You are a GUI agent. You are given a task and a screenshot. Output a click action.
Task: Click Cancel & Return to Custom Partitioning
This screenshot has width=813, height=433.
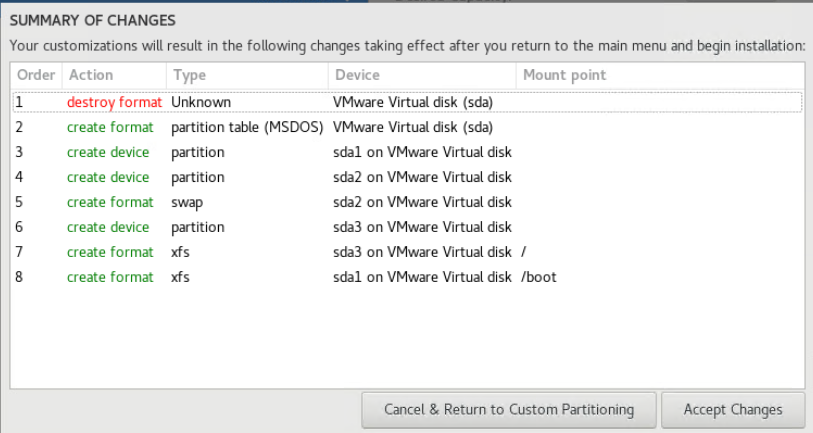[x=509, y=409]
